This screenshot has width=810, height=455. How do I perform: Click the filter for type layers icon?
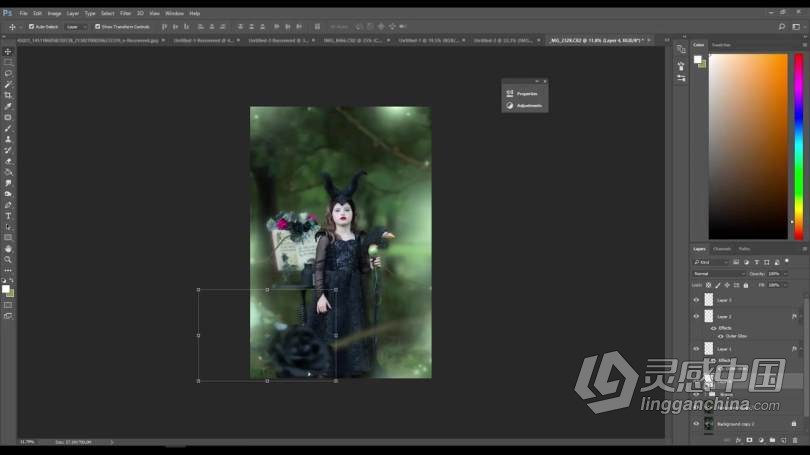pyautogui.click(x=756, y=262)
